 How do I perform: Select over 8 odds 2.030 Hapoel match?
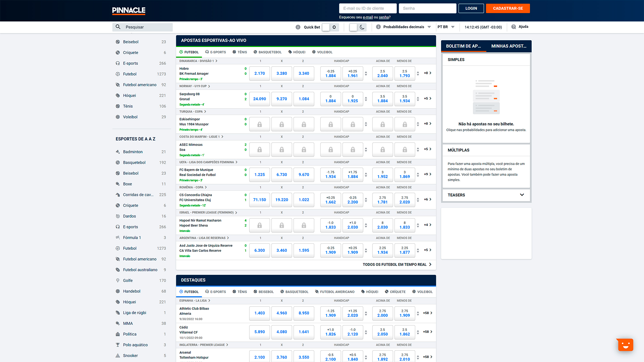click(x=383, y=225)
